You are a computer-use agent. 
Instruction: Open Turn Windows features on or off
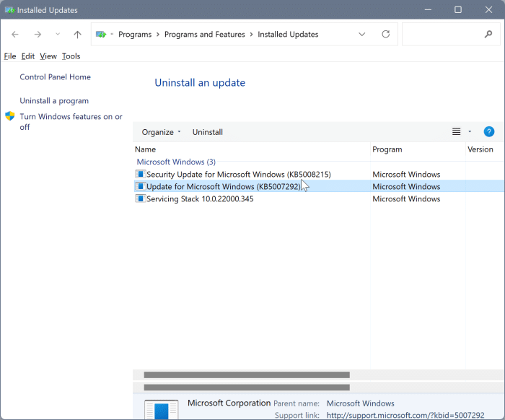(71, 122)
